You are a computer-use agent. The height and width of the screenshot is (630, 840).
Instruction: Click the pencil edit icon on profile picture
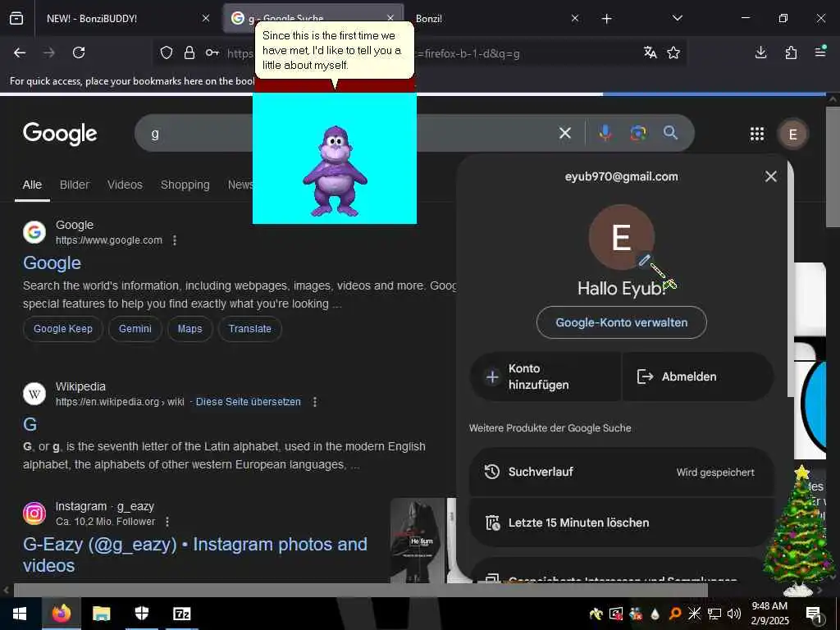pos(644,260)
